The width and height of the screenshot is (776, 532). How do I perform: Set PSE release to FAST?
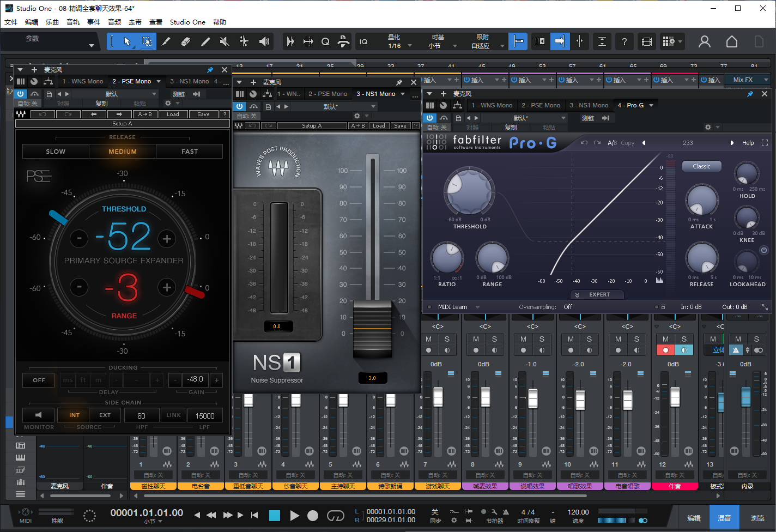190,152
